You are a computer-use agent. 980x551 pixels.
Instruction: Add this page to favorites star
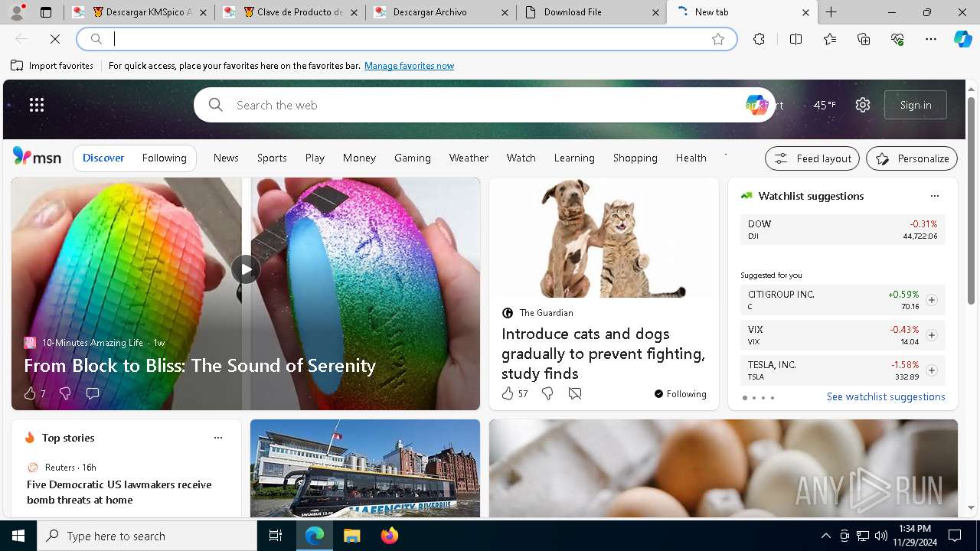coord(718,39)
